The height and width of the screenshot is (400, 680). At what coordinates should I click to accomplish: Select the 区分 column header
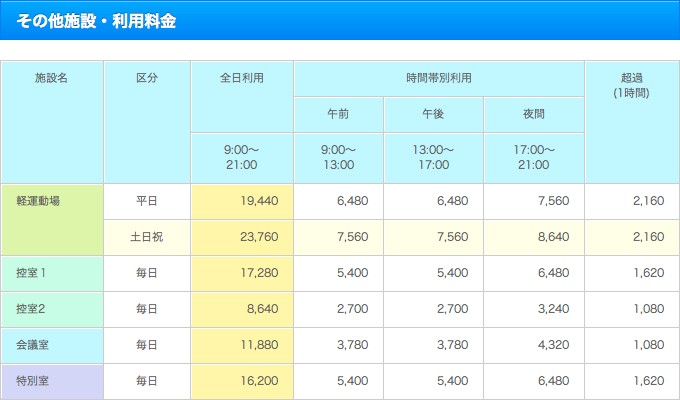click(x=147, y=122)
